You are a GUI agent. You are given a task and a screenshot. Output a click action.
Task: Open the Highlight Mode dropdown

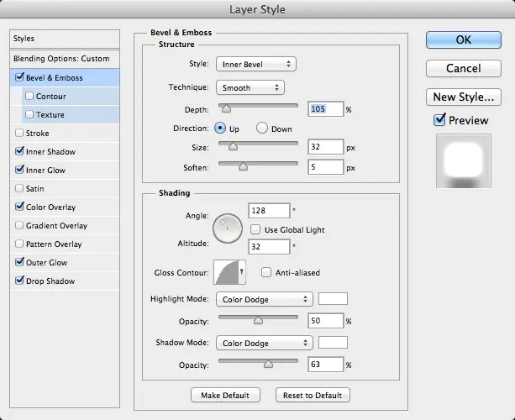pos(265,299)
